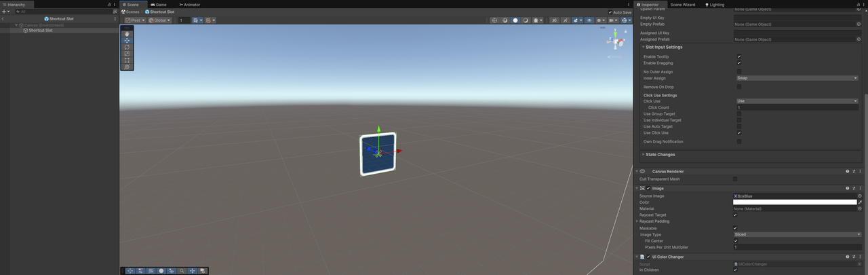The image size is (868, 275).
Task: Expand Raycast Padding
Action: [637, 221]
